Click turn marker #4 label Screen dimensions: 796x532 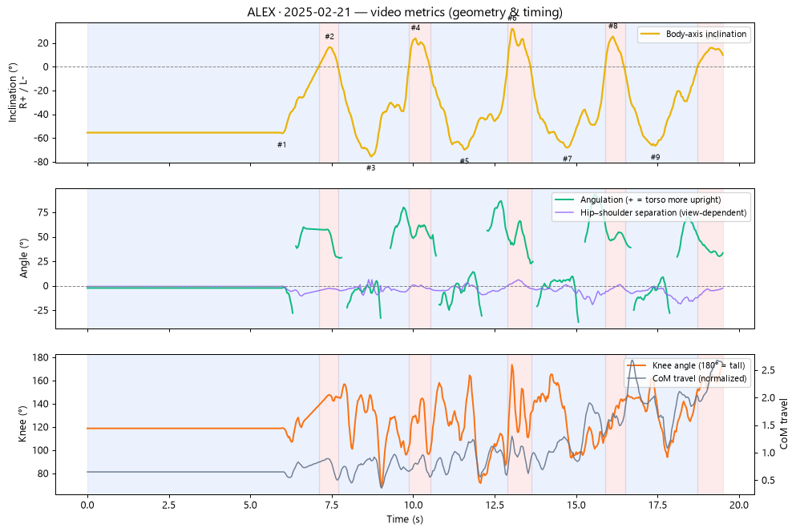click(415, 28)
